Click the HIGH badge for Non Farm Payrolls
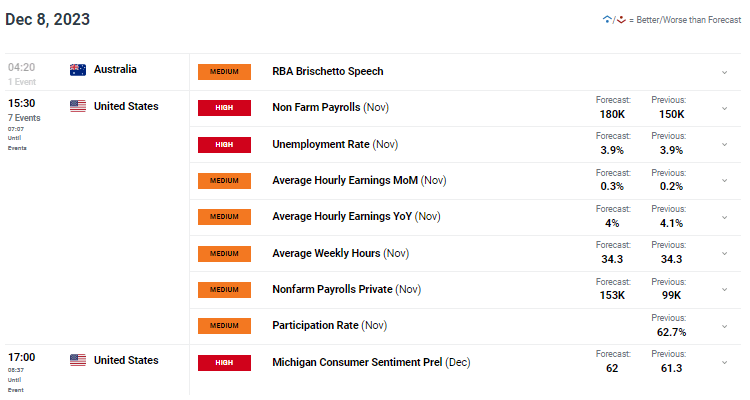 224,108
